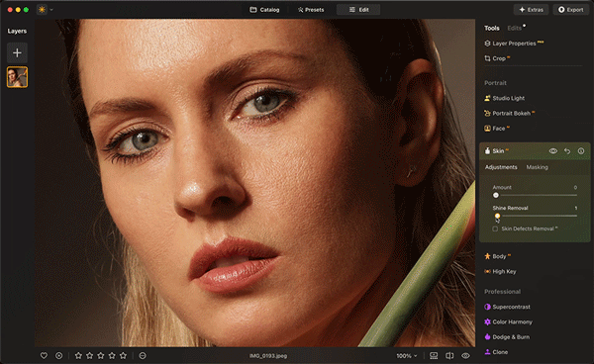Viewport: 594px width, 364px height.
Task: Click the Professional section heading
Action: 502,292
